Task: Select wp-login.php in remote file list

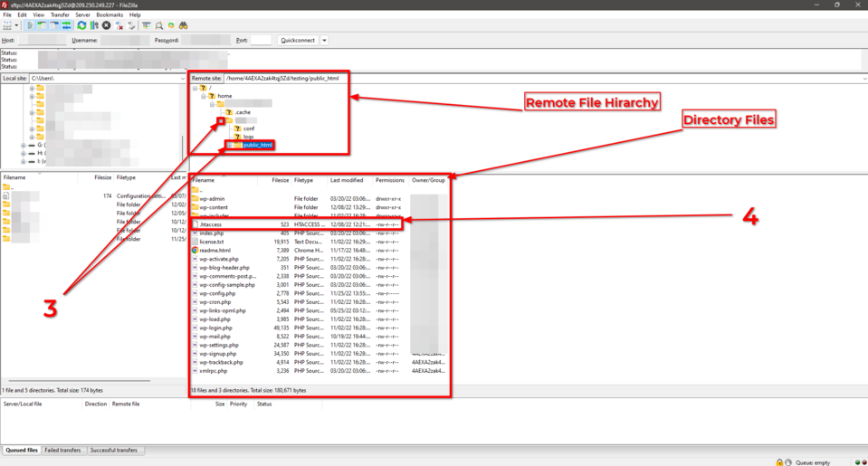Action: 216,328
